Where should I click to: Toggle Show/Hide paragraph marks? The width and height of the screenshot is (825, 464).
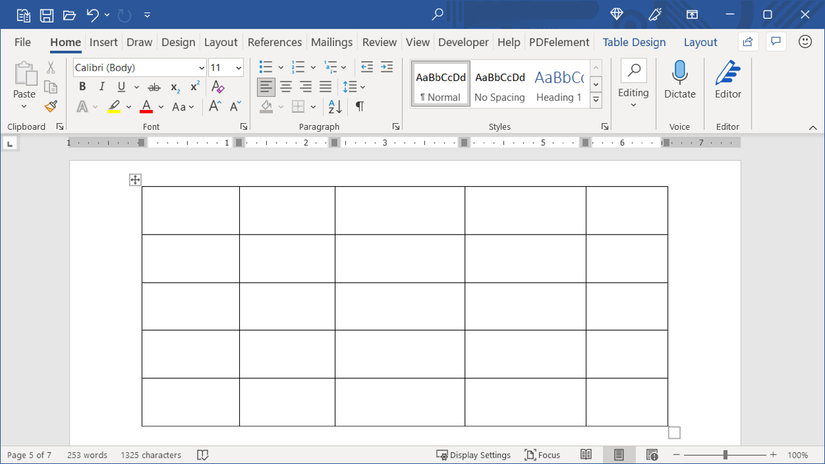[359, 106]
